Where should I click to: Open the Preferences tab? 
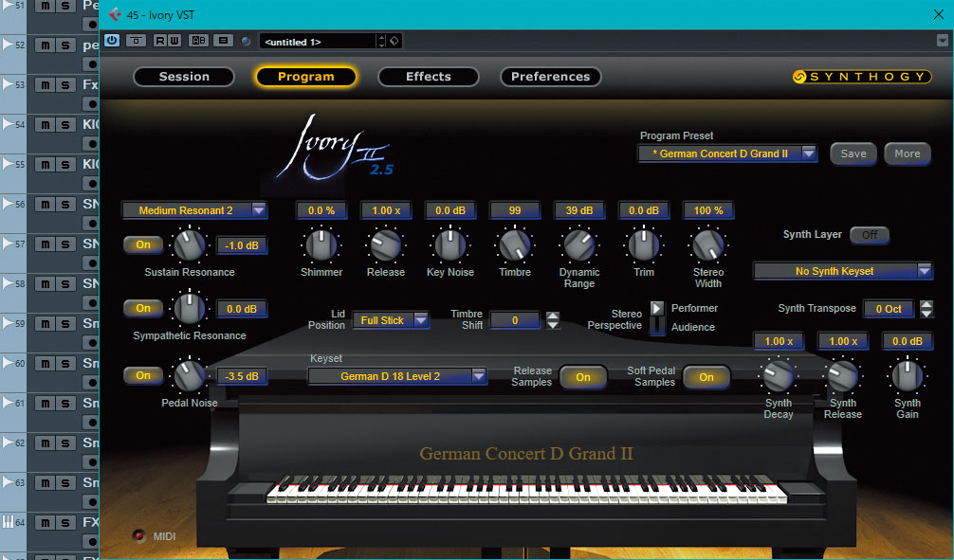pyautogui.click(x=550, y=77)
